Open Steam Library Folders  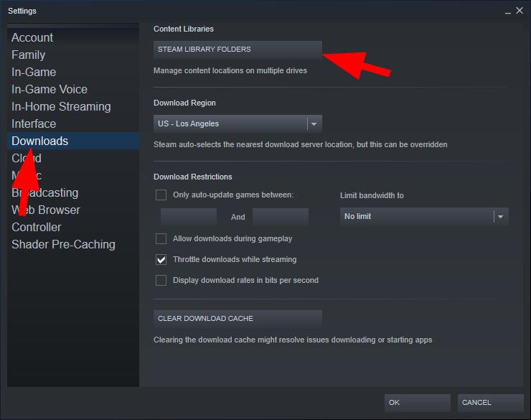[x=238, y=50]
